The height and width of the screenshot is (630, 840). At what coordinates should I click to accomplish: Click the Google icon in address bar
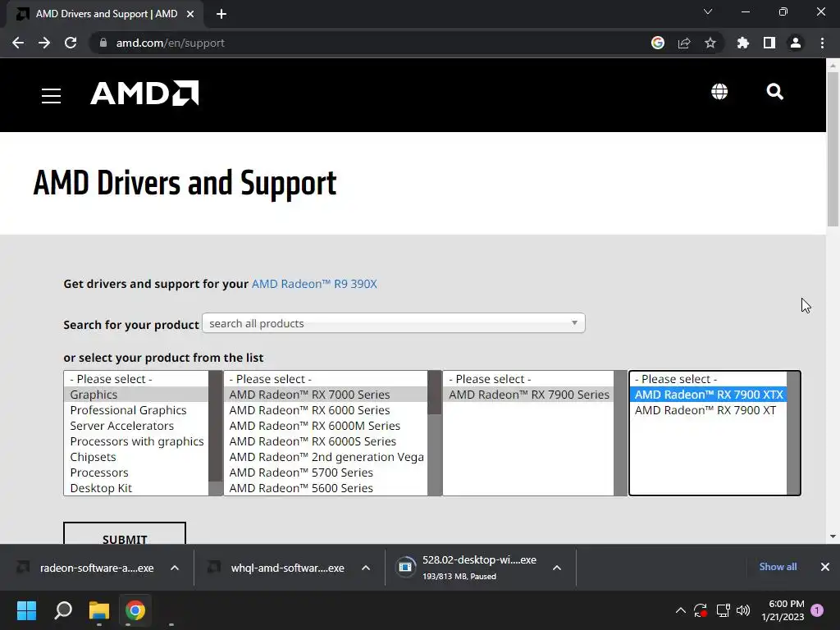tap(658, 43)
